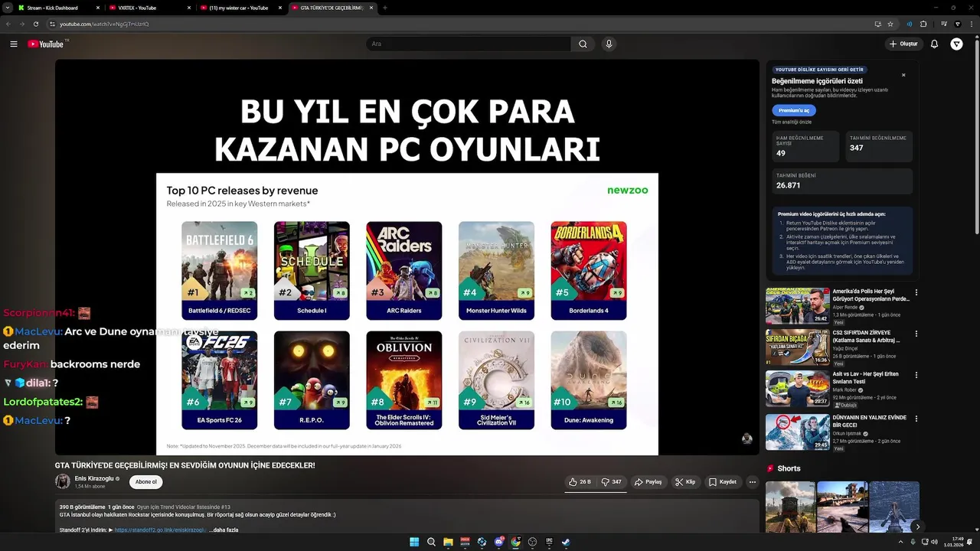Open Enis Kirazoglu channel name
This screenshot has height=551, width=980.
click(93, 478)
